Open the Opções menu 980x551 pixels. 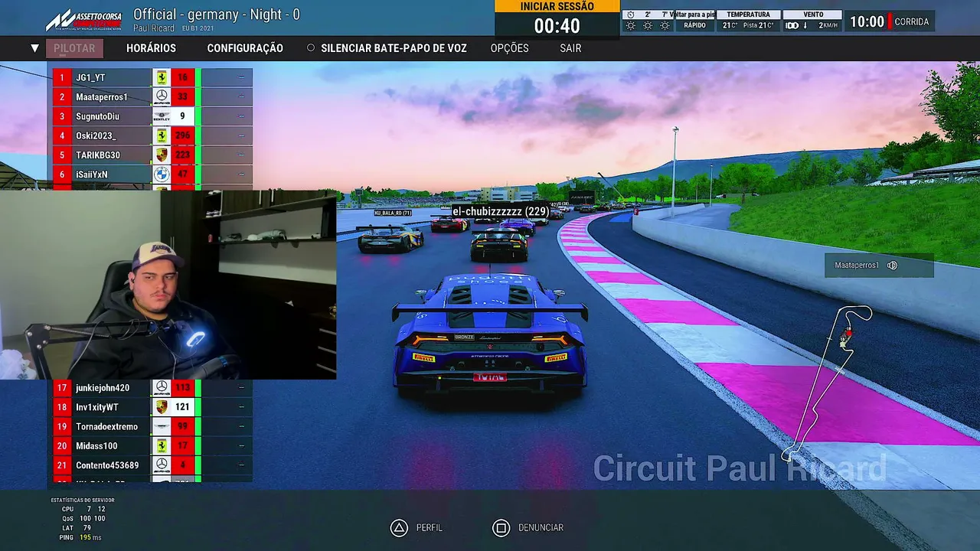click(x=510, y=48)
